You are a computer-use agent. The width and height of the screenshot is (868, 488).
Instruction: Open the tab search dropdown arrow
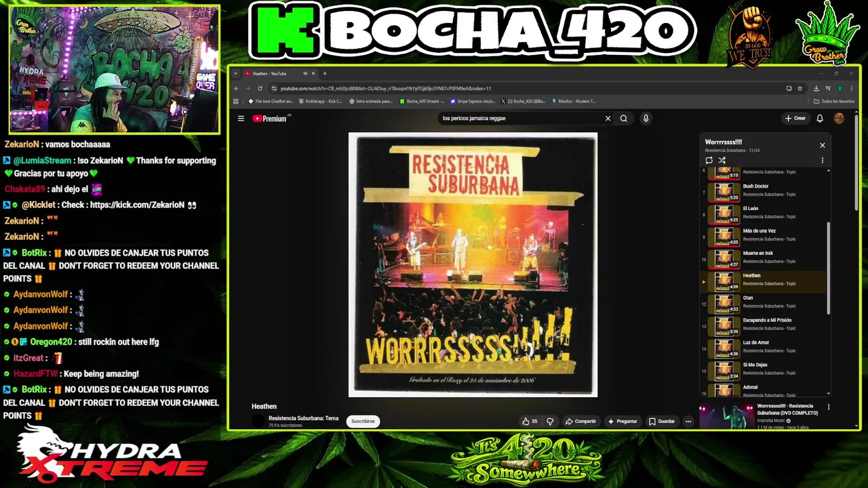click(236, 73)
